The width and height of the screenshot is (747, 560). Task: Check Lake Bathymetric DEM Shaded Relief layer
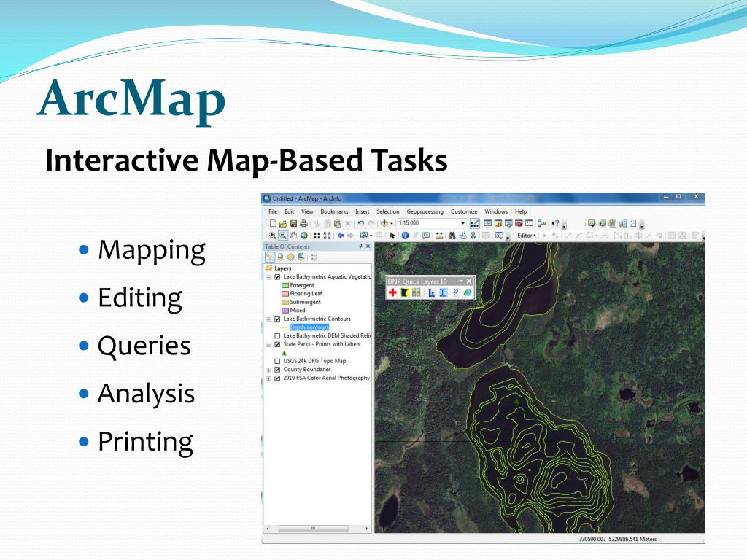[277, 335]
